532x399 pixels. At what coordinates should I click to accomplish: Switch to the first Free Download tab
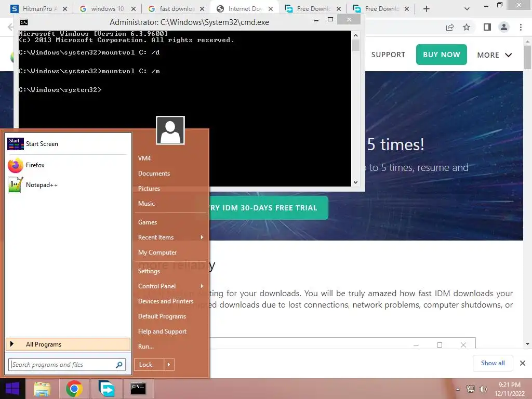pyautogui.click(x=313, y=9)
